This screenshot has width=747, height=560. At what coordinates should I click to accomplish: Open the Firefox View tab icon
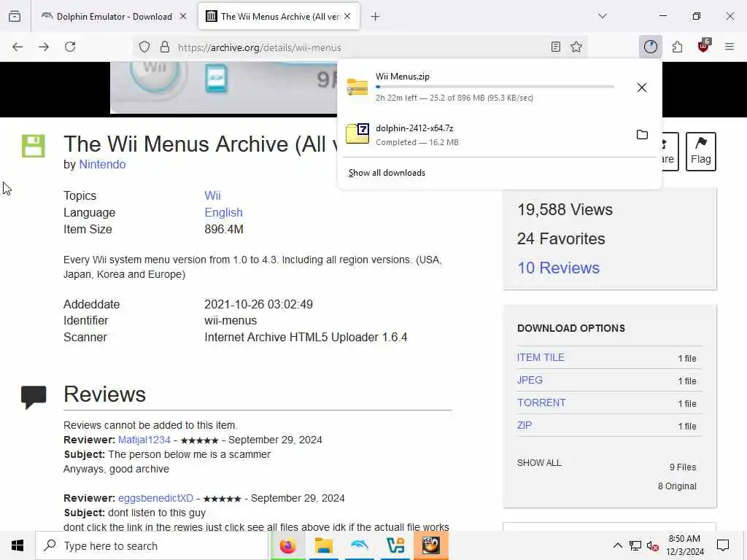pos(15,16)
